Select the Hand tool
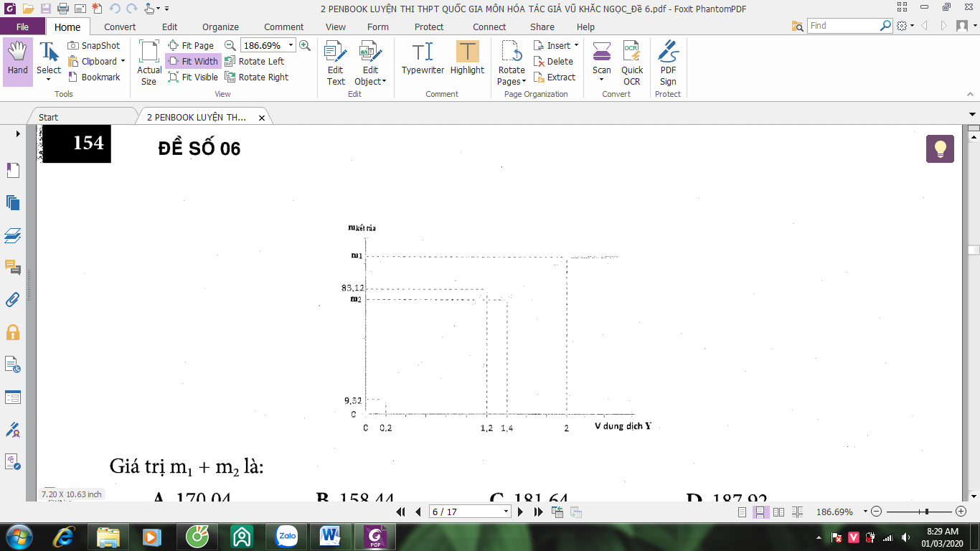Screen dimensions: 980x551 tap(18, 62)
